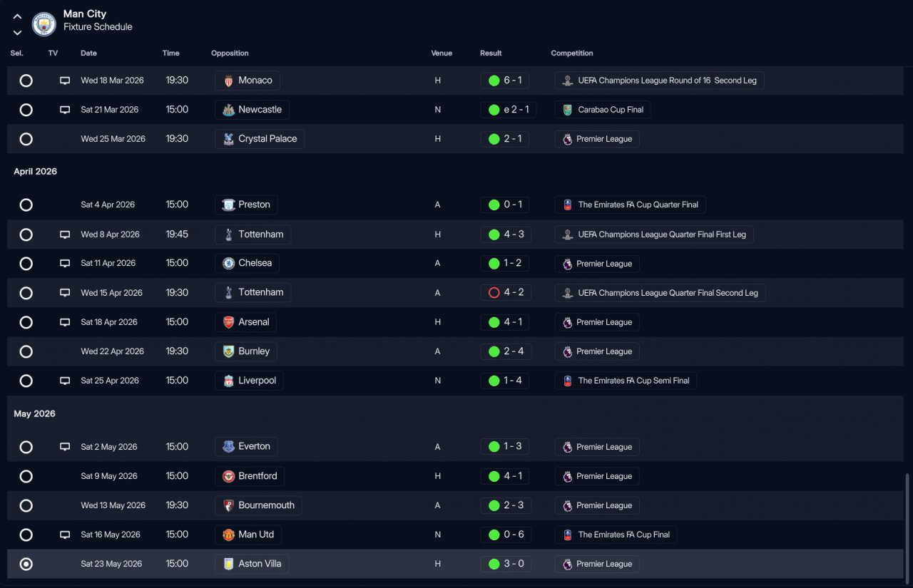Click the red loss indicator on Tottenham result
This screenshot has height=588, width=913.
click(494, 293)
